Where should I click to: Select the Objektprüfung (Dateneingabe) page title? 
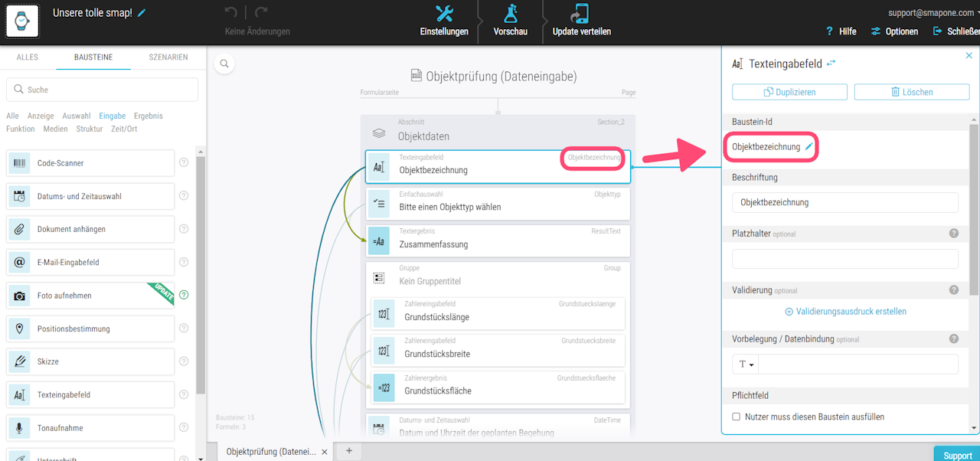coord(501,77)
